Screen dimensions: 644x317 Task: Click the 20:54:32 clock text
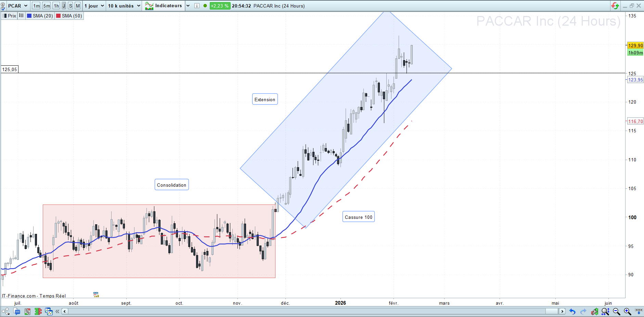pos(242,6)
